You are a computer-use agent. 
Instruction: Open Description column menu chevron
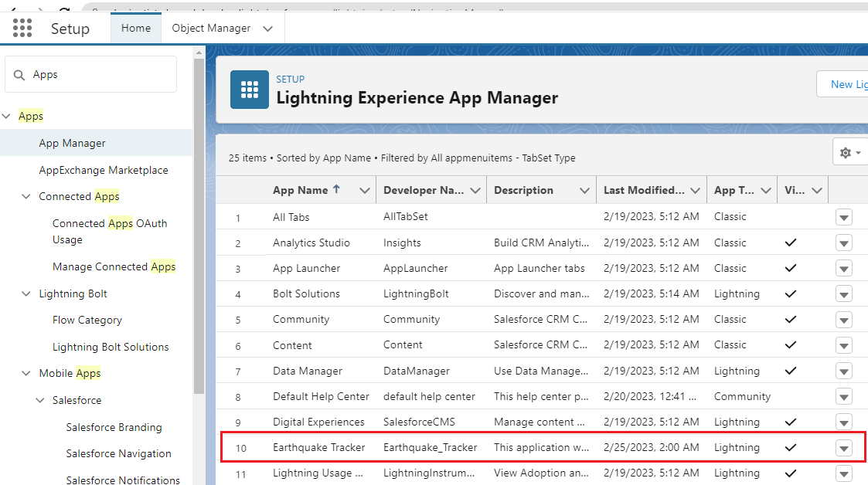point(584,190)
